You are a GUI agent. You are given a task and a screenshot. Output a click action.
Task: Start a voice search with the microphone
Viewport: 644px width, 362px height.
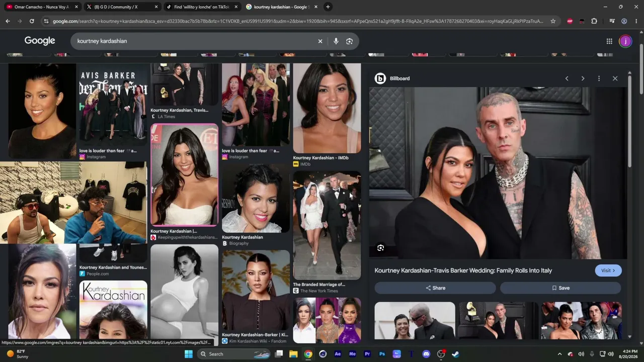[x=336, y=41]
